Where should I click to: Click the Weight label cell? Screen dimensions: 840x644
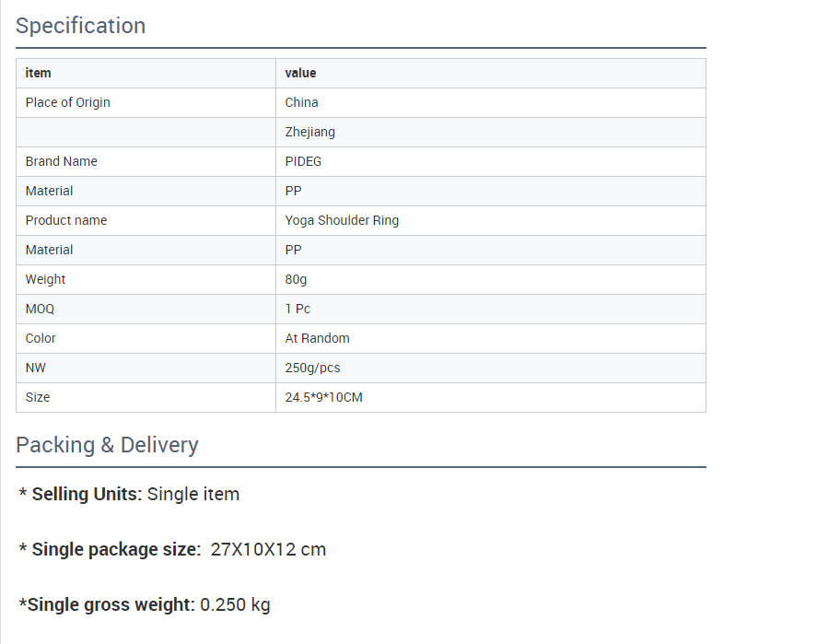[x=46, y=279]
